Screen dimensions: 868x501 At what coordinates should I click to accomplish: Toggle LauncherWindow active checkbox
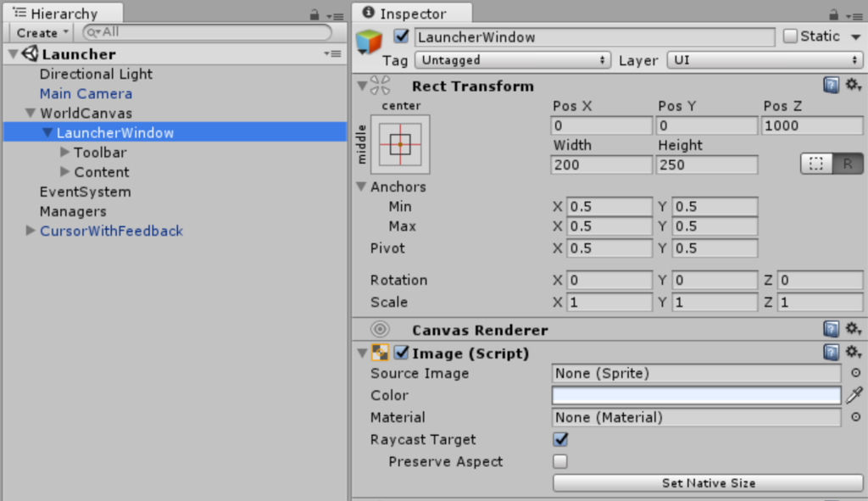(x=401, y=36)
